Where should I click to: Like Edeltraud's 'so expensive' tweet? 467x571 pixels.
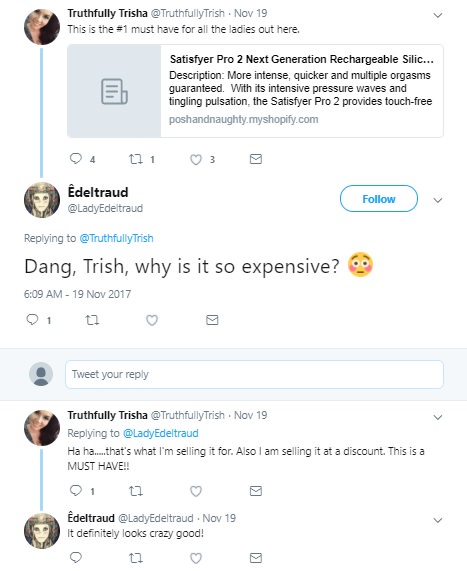tap(152, 320)
